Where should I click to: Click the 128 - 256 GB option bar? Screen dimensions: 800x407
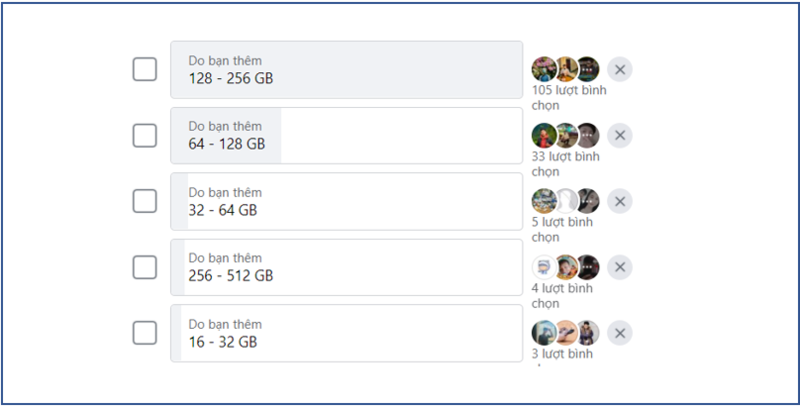346,69
